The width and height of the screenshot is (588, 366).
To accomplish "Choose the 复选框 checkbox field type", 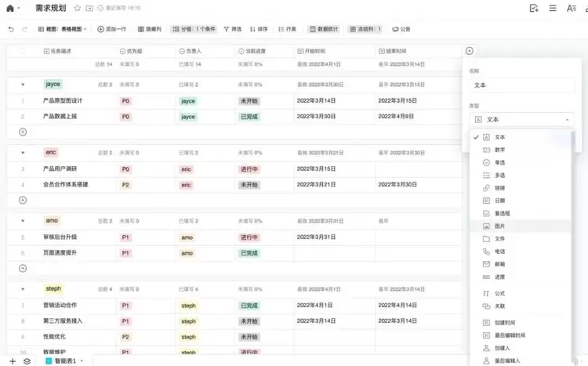I will point(521,213).
